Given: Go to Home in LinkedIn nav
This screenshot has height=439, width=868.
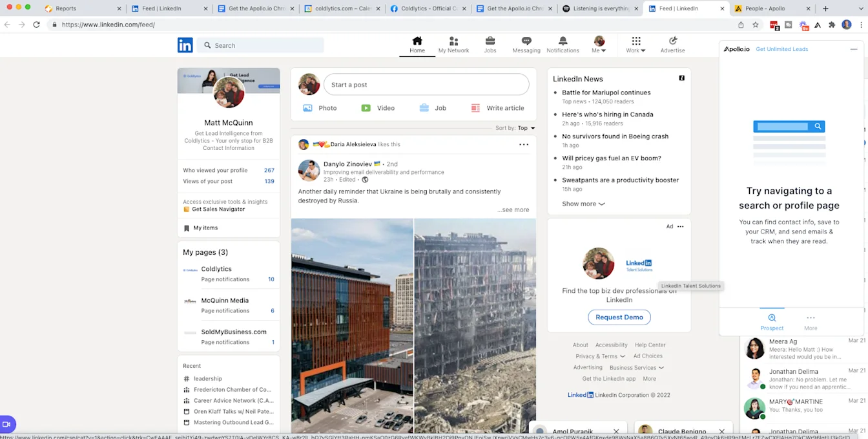Looking at the screenshot, I should [417, 45].
